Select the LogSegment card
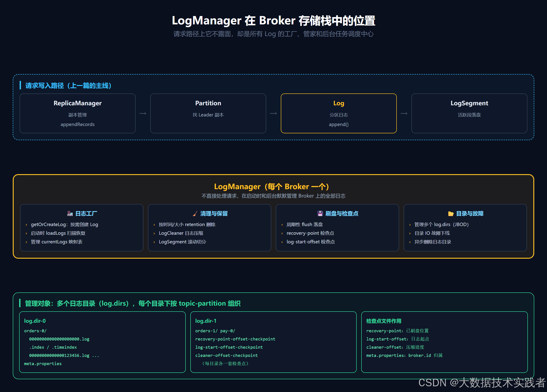Viewport: 547px width, 392px height. point(469,113)
